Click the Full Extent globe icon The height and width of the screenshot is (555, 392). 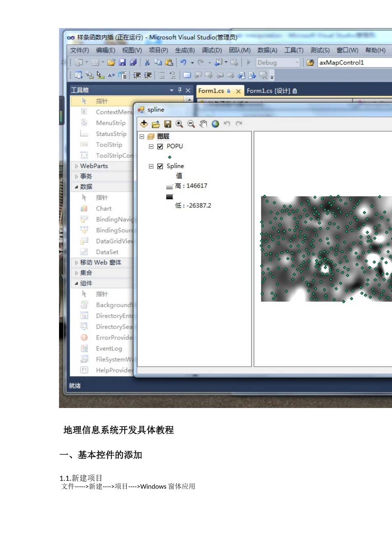(215, 124)
